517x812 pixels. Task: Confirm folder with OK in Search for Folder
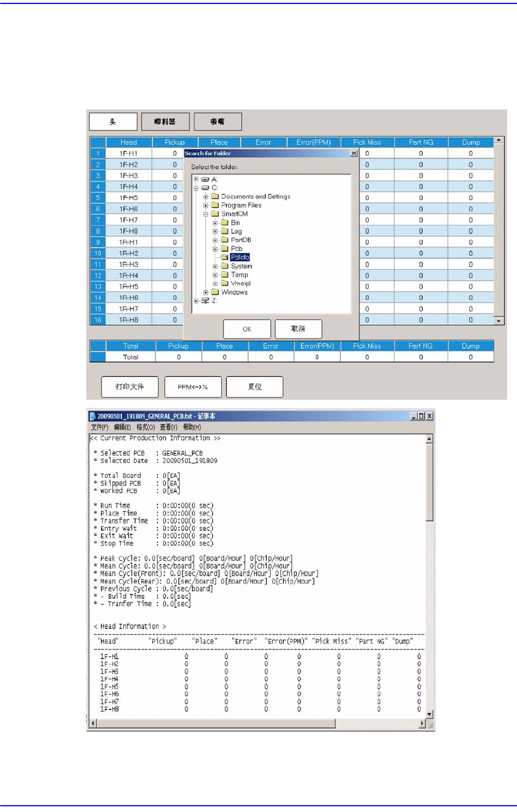click(x=247, y=329)
